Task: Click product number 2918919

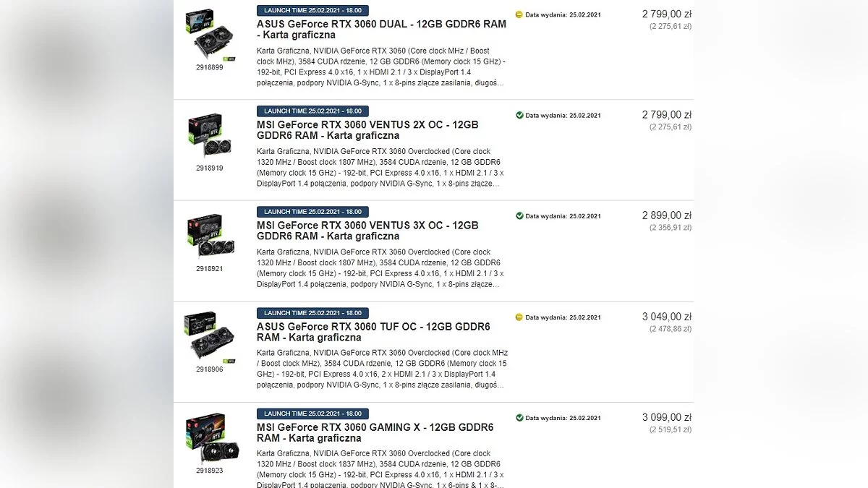Action: coord(210,168)
